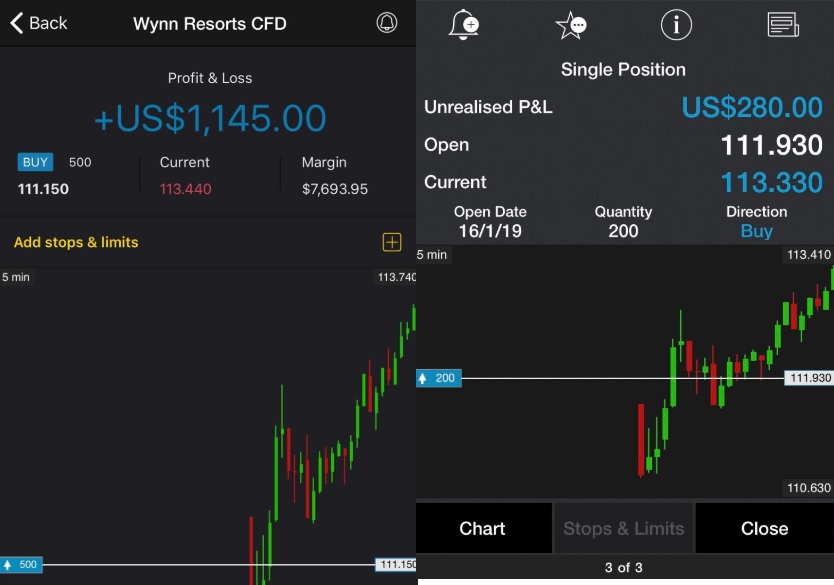Tap the 5 min interval label on right chart
The image size is (834, 585).
[432, 255]
